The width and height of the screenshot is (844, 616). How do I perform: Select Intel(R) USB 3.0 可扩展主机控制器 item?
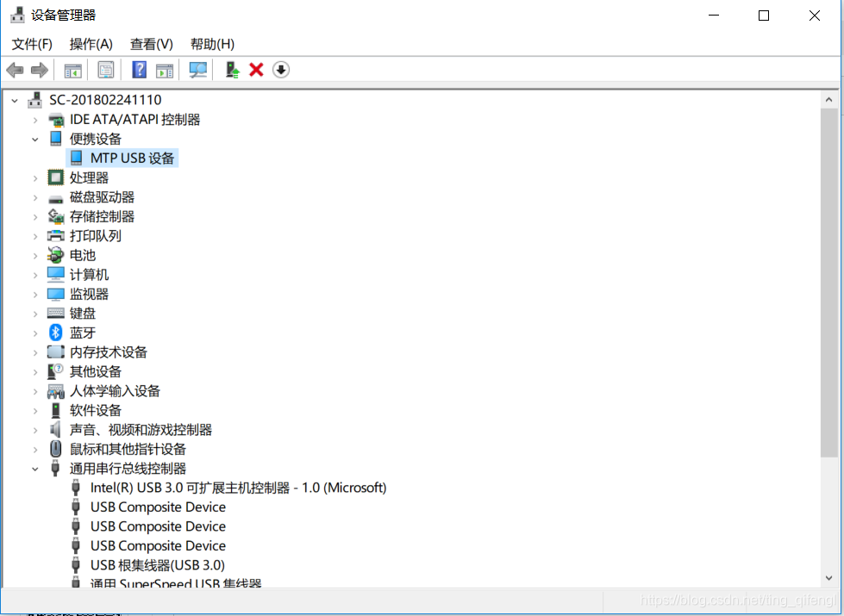238,488
